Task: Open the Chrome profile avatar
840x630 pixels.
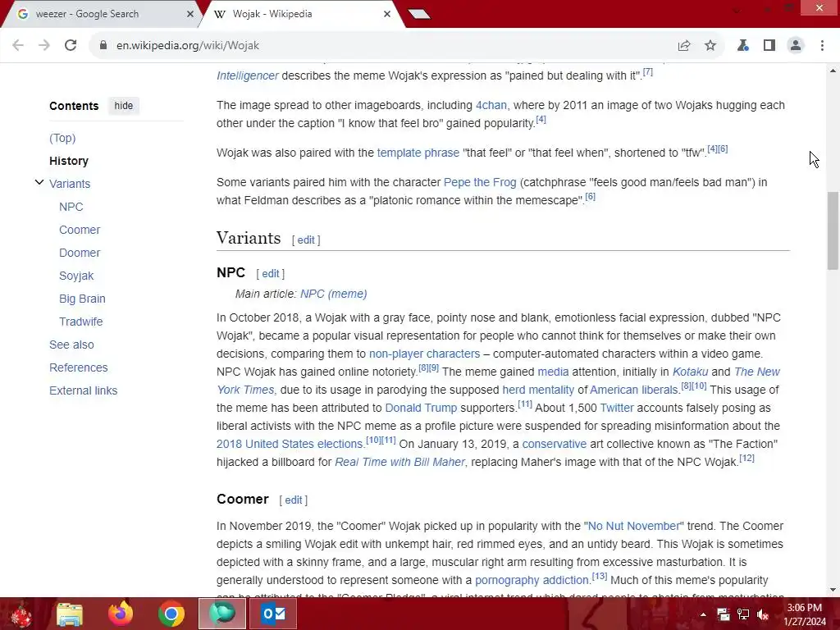Action: [x=796, y=46]
